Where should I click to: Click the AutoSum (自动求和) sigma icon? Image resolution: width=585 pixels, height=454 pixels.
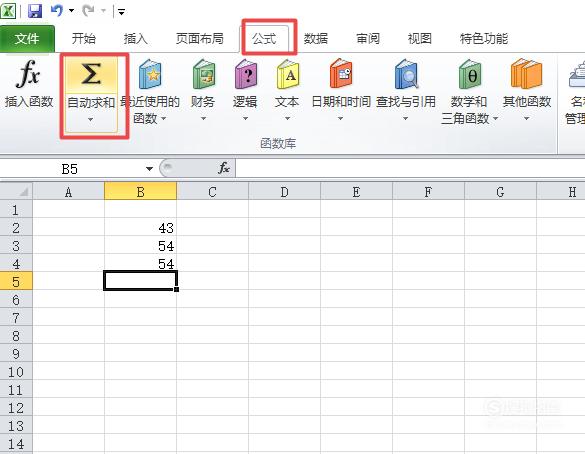91,73
